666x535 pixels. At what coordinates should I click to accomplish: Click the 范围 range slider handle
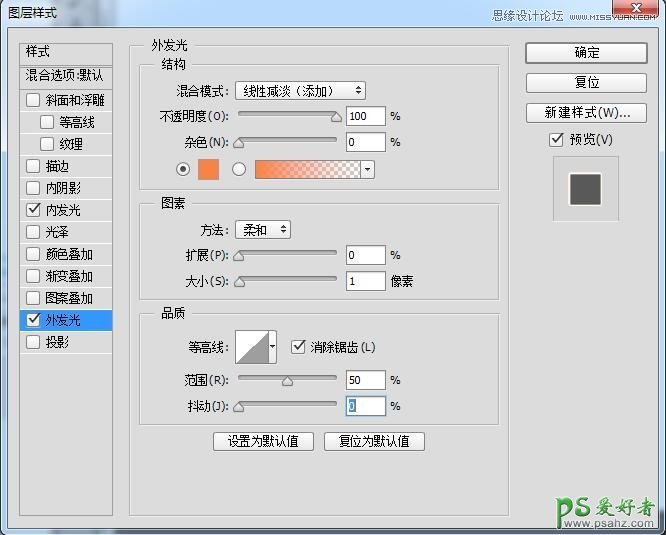point(287,381)
